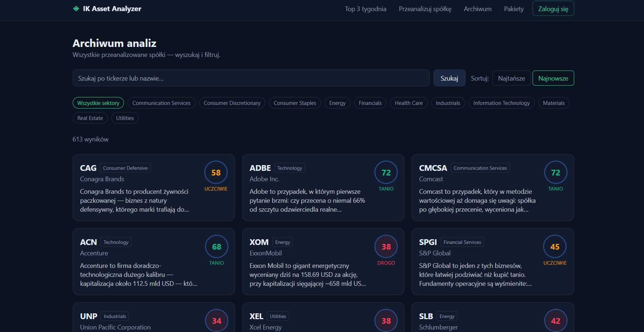Click the Consumer Defensive tag on CAG
Image resolution: width=644 pixels, height=332 pixels.
tap(125, 168)
